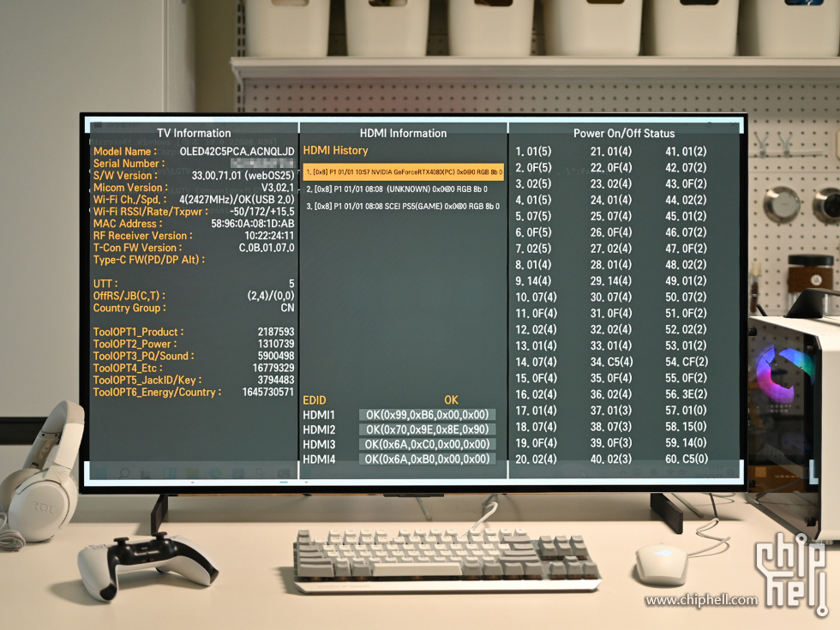The width and height of the screenshot is (840, 630).
Task: Click HDMI3 EDID value OK(0x6A,0xC0,0x00,0x00)
Action: (x=427, y=445)
